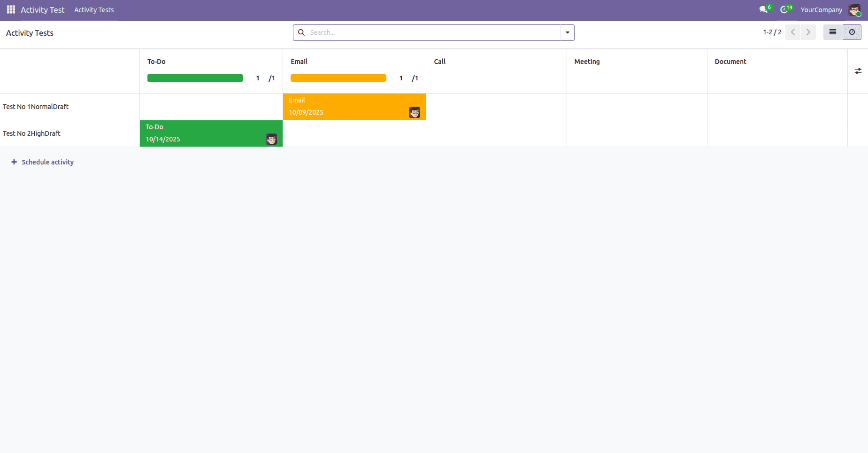Viewport: 868px width, 453px height.
Task: Open the Activity Tests menu item
Action: tap(93, 9)
